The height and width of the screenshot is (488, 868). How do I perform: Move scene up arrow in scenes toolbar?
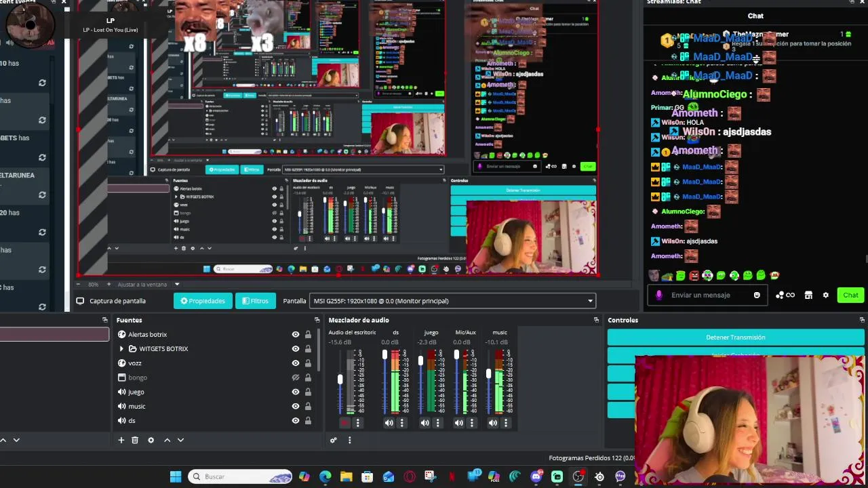(x=3, y=440)
